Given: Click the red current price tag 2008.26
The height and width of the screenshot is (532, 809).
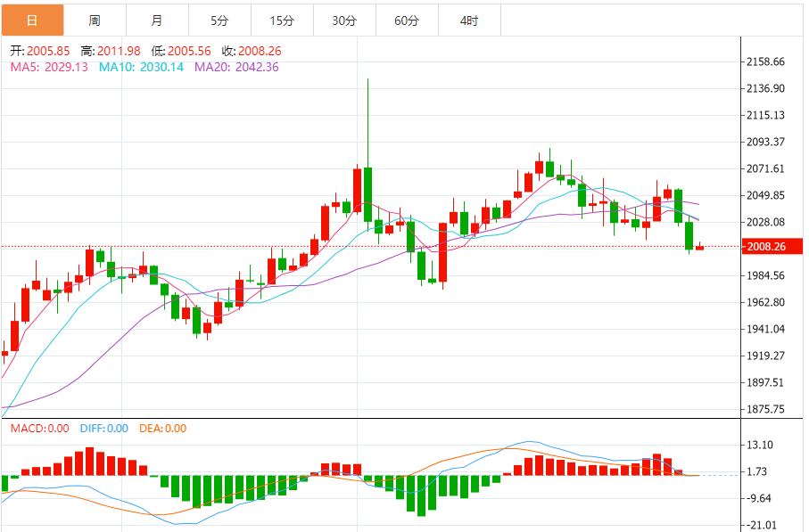Looking at the screenshot, I should click(x=772, y=247).
